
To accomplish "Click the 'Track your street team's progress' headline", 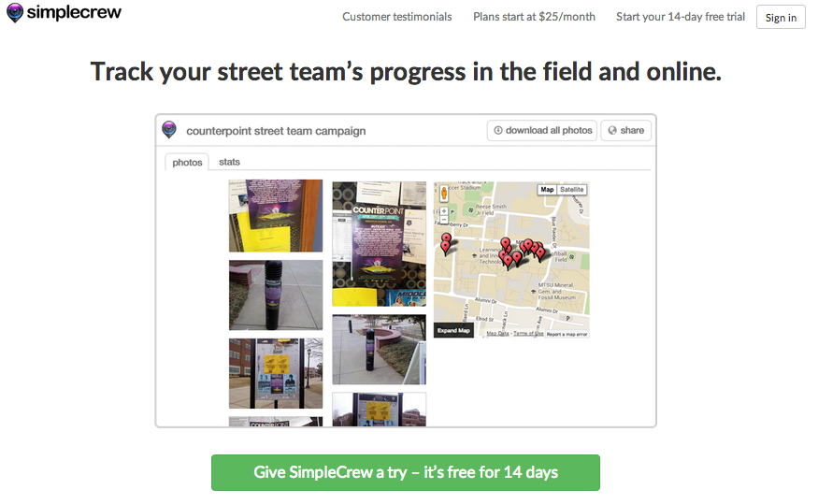I will [406, 72].
